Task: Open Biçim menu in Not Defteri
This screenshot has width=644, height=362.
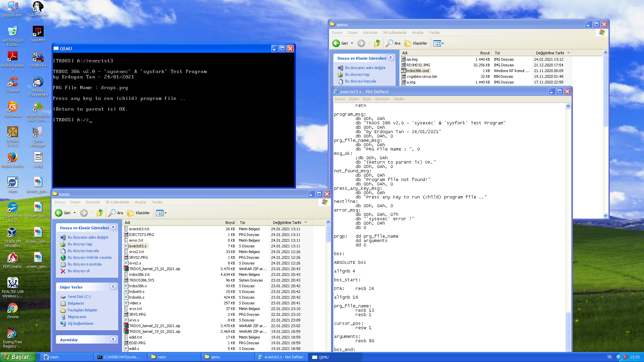Action: coord(367,99)
